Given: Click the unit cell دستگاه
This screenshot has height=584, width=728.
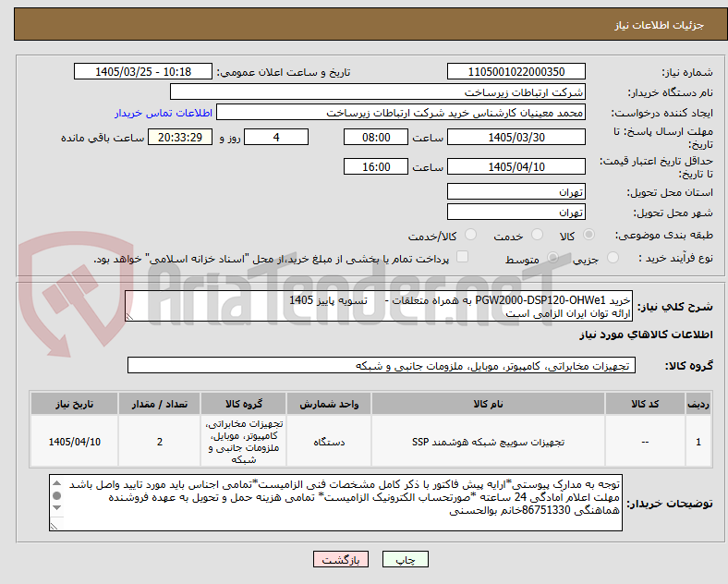Looking at the screenshot, I should click(x=329, y=442).
